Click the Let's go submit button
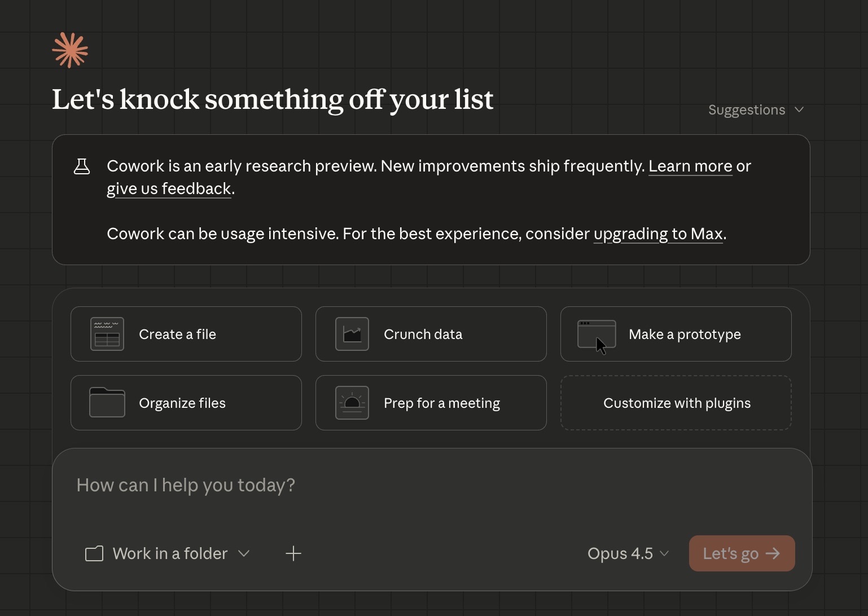Viewport: 868px width, 616px height. coord(742,553)
